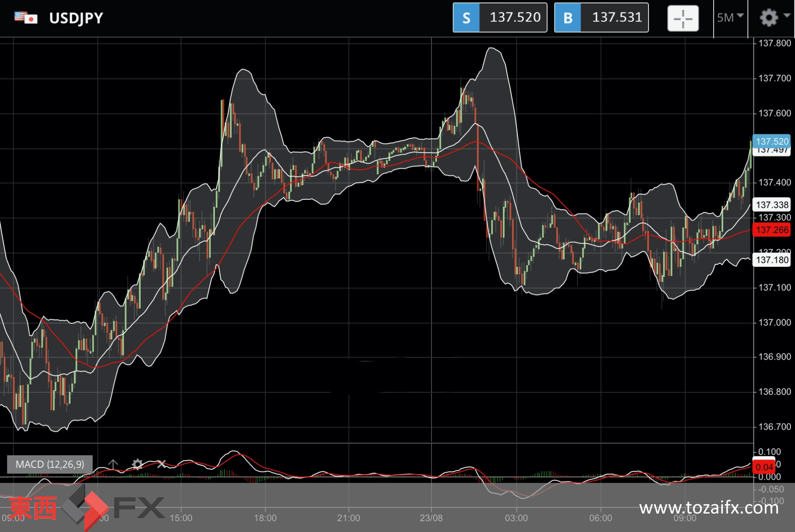This screenshot has width=795, height=532.
Task: Open the www.tozaifx.com link
Action: pos(709,508)
